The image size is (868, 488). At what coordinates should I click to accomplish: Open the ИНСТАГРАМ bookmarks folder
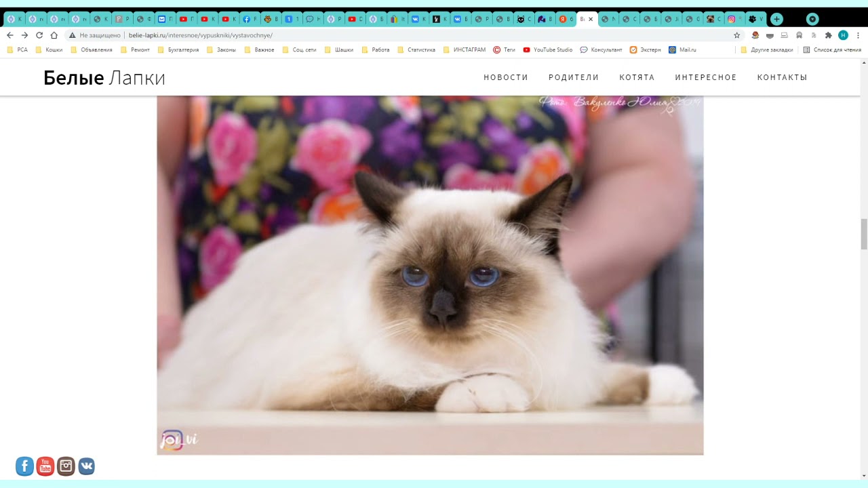465,49
